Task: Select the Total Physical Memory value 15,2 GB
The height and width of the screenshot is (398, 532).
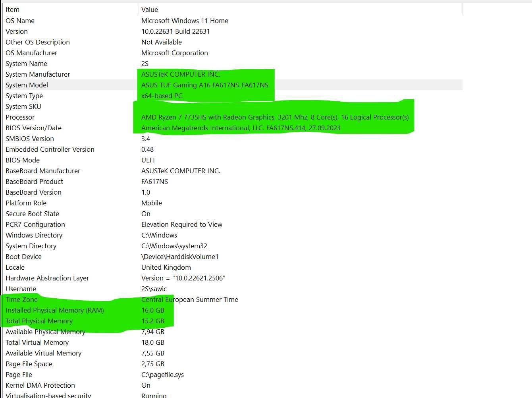Action: (x=153, y=321)
